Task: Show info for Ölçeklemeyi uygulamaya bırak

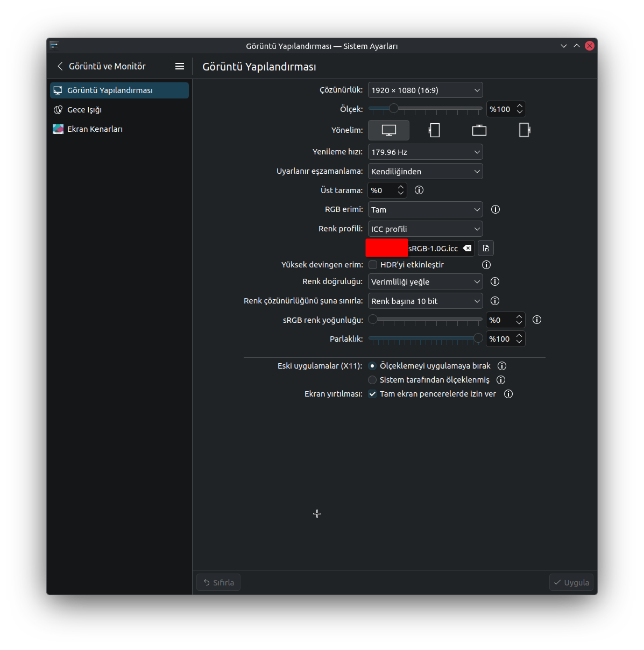Action: point(502,366)
